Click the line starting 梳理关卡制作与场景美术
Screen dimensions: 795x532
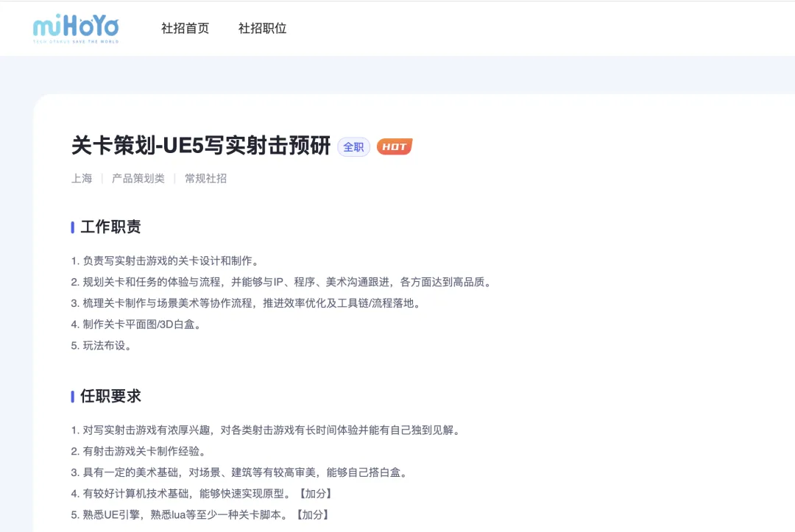(x=246, y=303)
